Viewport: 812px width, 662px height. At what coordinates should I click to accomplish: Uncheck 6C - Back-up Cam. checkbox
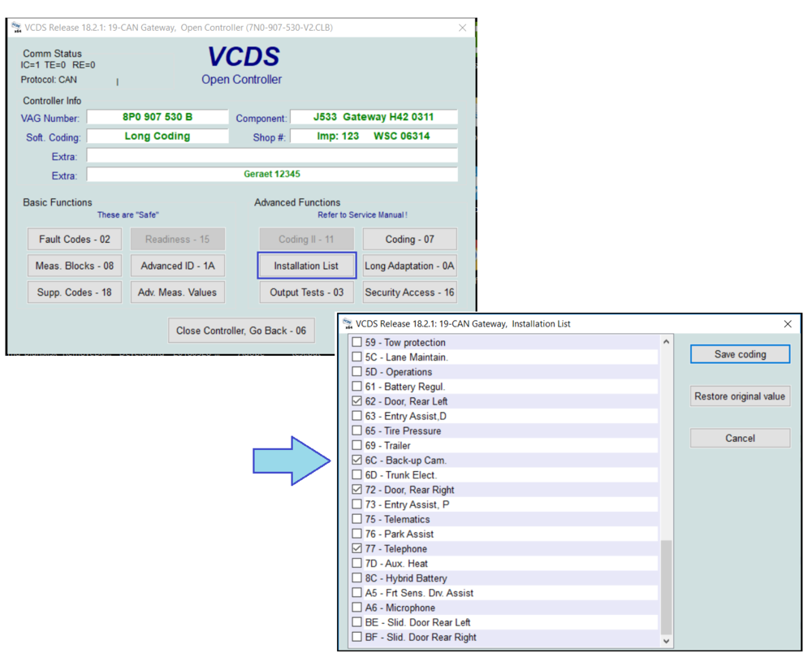coord(356,461)
